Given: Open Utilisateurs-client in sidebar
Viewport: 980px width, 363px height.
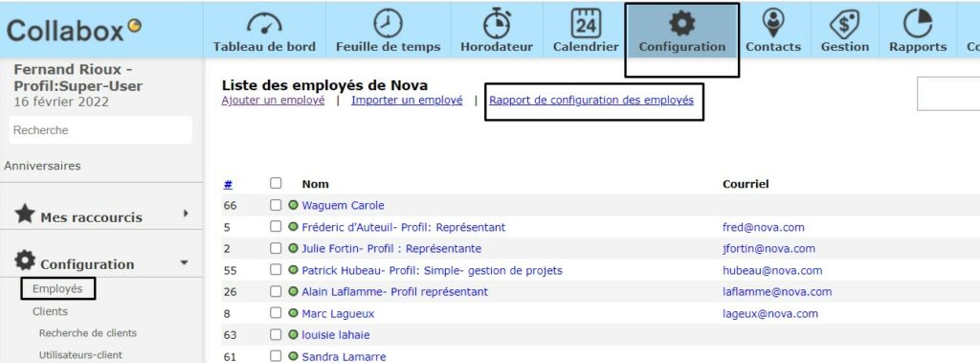Looking at the screenshot, I should (x=80, y=355).
